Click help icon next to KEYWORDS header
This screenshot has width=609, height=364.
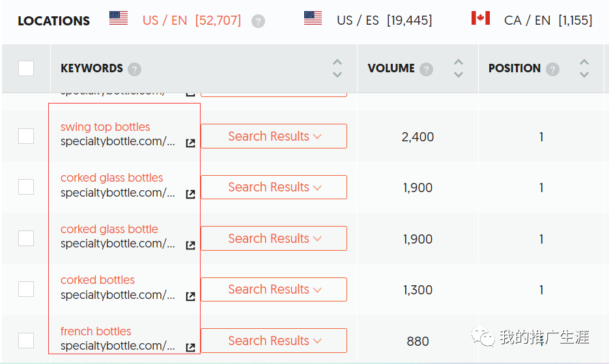134,70
